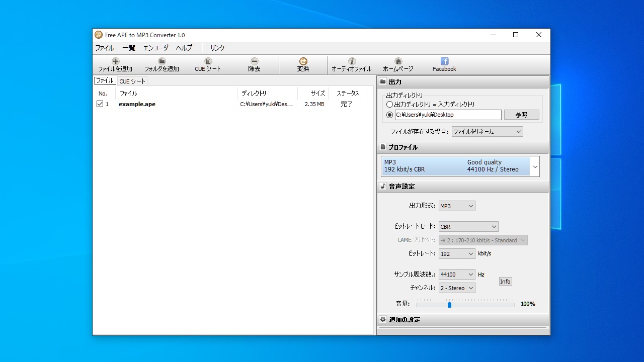Switch to the CUE シート tab

point(132,81)
